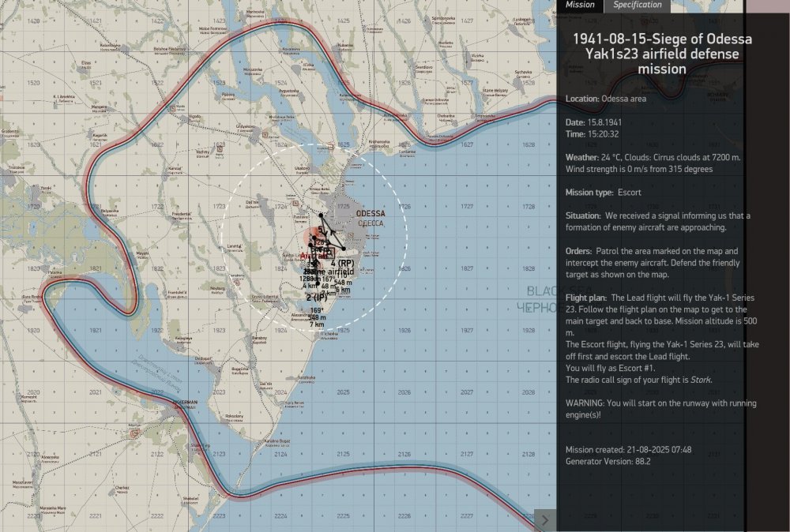Click the AKKERMAN town label
The height and width of the screenshot is (532, 790).
click(185, 403)
